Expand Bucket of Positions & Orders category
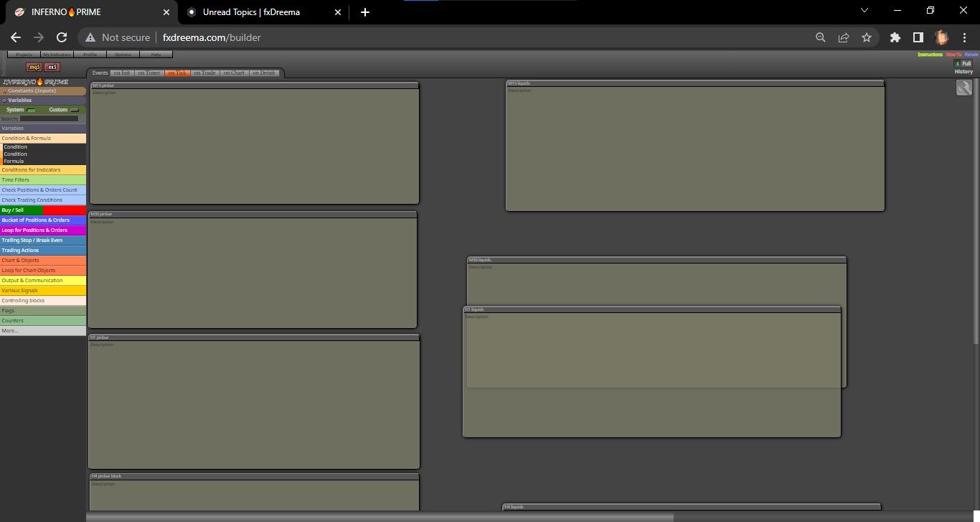 (43, 220)
